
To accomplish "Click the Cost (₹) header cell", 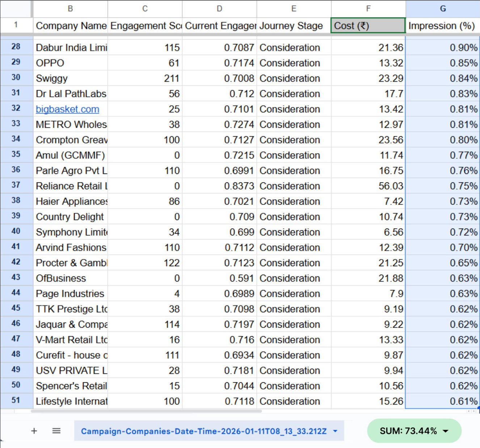I will pyautogui.click(x=368, y=26).
